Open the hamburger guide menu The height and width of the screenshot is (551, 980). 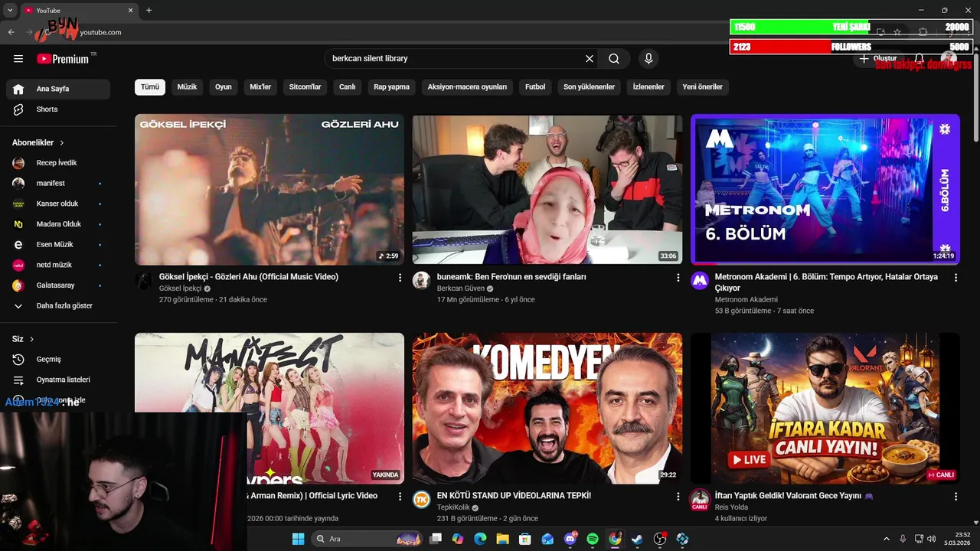click(18, 59)
